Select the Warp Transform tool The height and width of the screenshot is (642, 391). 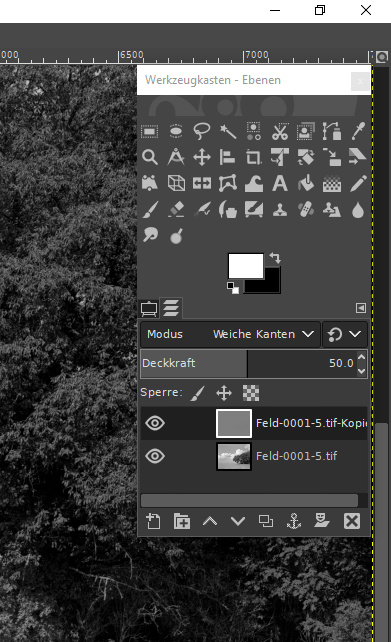pyautogui.click(x=254, y=183)
